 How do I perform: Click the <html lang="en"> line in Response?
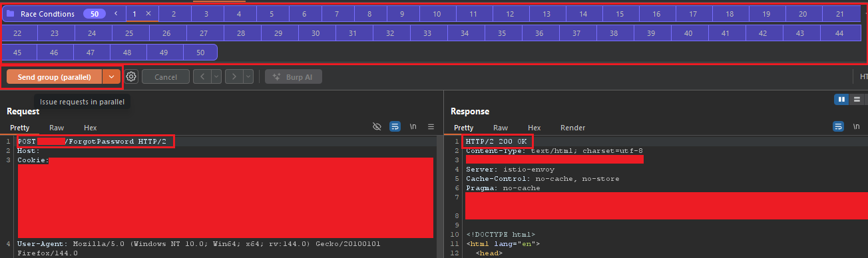coord(503,244)
